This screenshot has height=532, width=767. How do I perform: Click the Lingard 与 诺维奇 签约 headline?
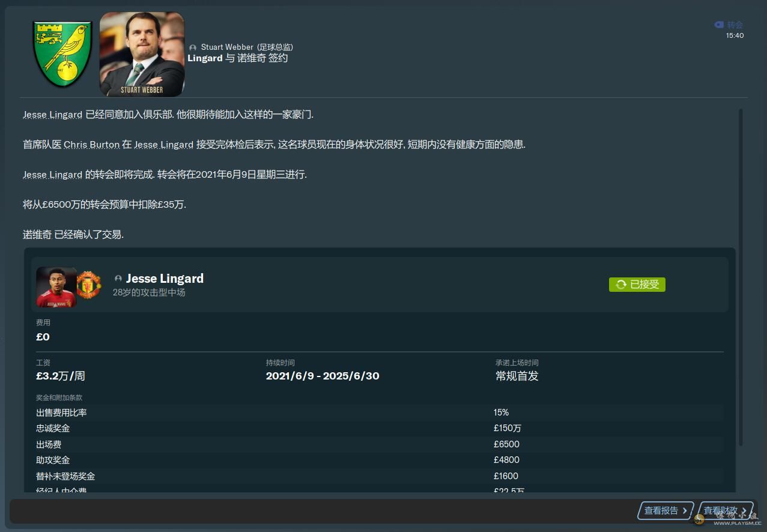click(237, 58)
